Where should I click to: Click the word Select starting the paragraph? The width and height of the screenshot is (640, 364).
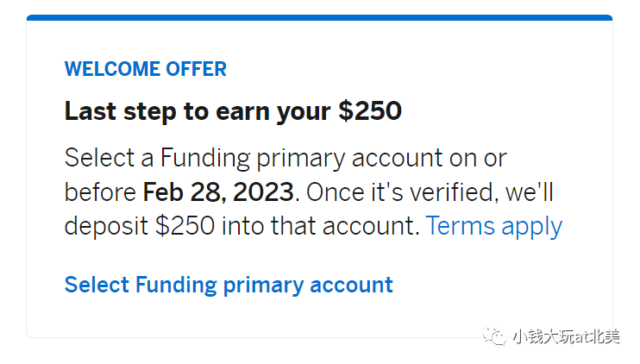click(x=99, y=158)
